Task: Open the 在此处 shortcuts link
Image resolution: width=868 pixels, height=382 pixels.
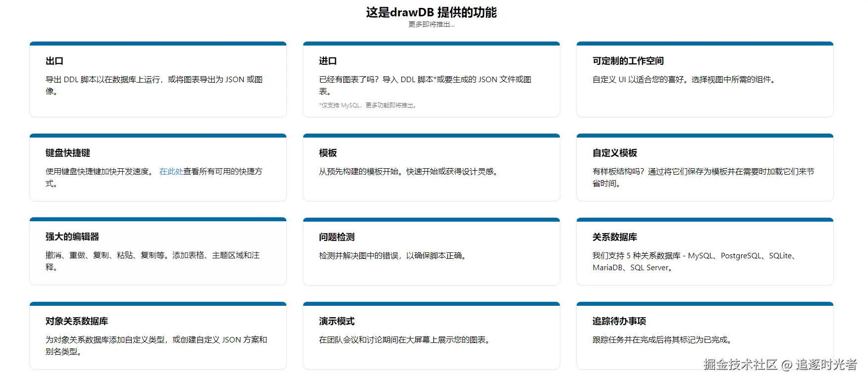Action: [x=171, y=171]
